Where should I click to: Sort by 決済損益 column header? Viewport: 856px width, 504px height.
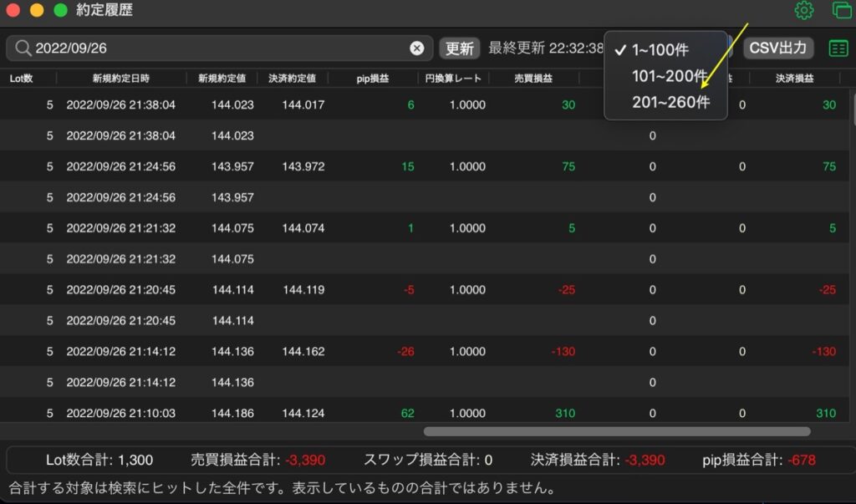click(x=794, y=79)
